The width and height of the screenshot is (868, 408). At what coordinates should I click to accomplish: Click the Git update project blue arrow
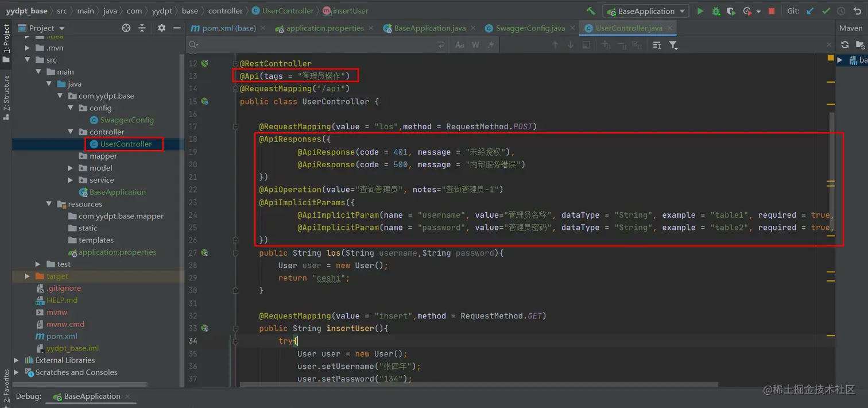(810, 11)
